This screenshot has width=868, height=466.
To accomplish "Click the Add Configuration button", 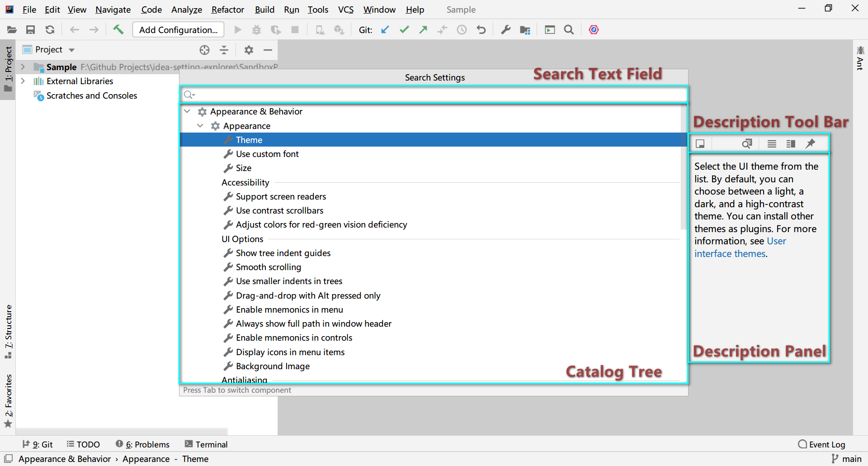I will point(178,30).
